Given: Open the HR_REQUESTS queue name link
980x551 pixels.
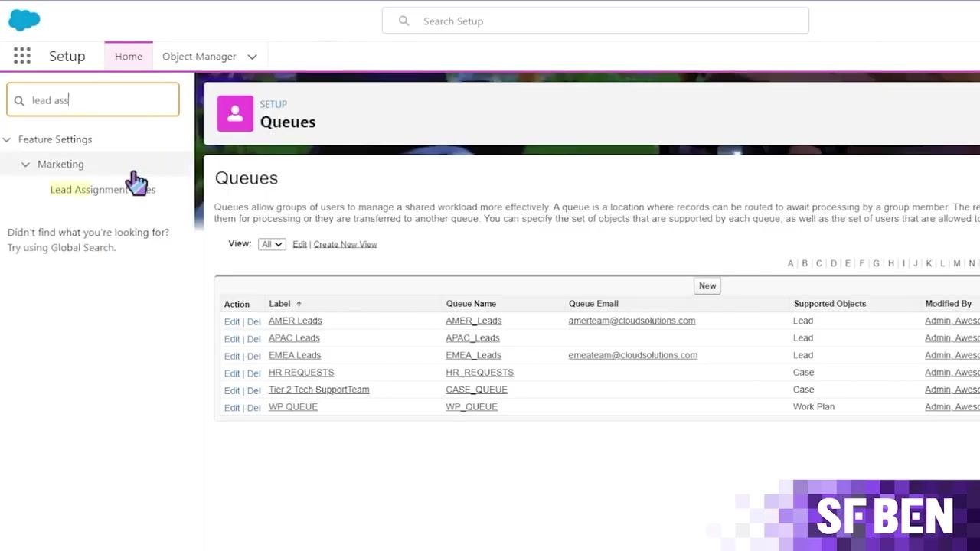Looking at the screenshot, I should coord(479,372).
